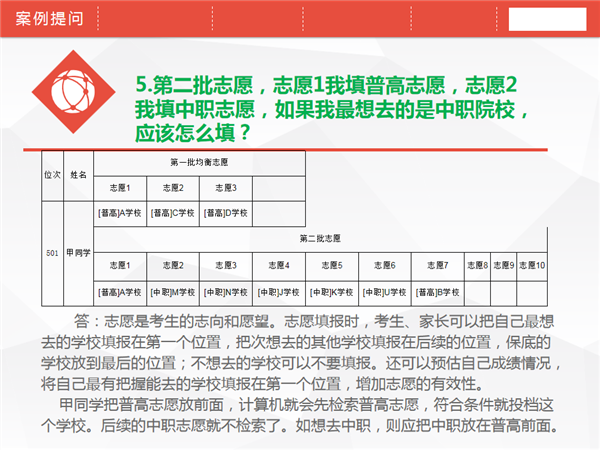Select the '志愿8' header cell
Viewport: 600px width, 450px height.
click(478, 266)
